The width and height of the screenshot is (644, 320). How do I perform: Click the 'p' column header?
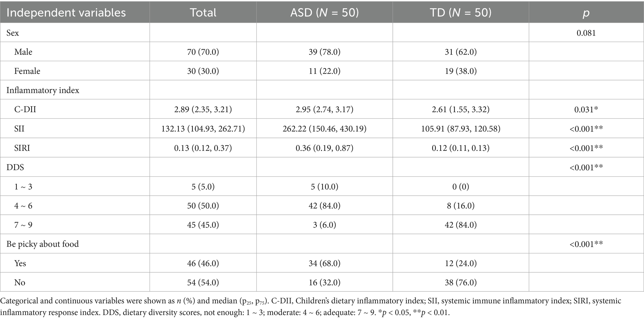[x=586, y=13]
